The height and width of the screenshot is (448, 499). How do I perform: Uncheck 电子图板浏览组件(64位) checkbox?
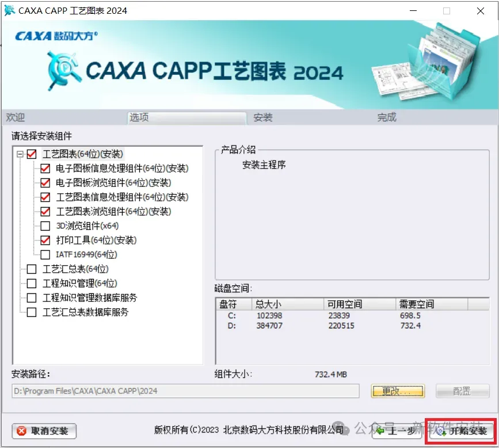pyautogui.click(x=45, y=183)
